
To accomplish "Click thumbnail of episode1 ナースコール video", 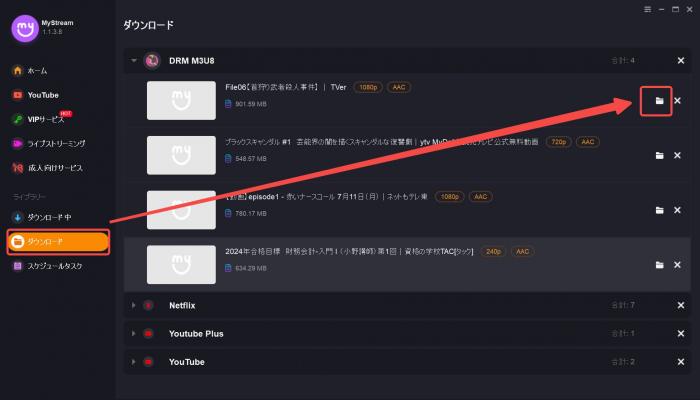I will 181,210.
